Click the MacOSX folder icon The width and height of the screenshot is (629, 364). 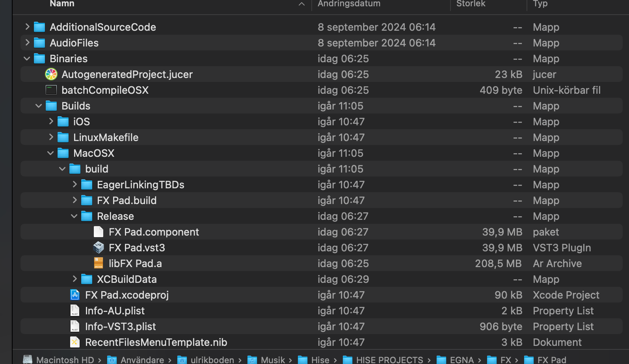point(63,153)
